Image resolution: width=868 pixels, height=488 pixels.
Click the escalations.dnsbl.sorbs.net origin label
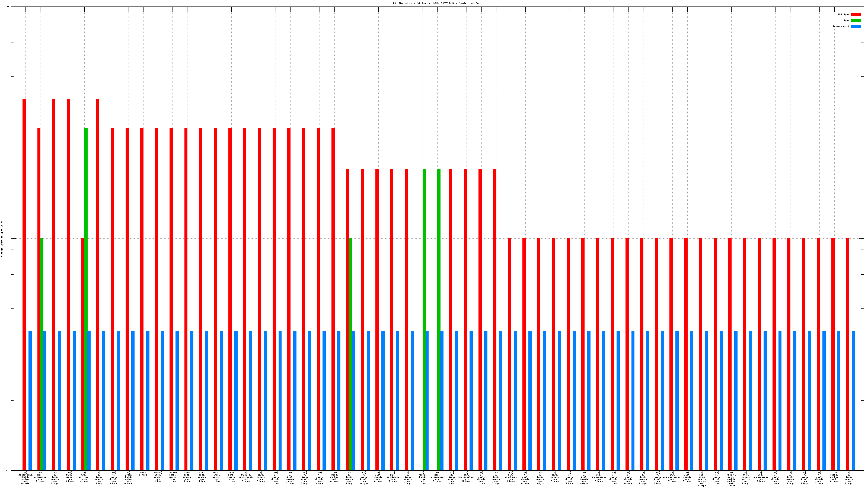(x=25, y=478)
